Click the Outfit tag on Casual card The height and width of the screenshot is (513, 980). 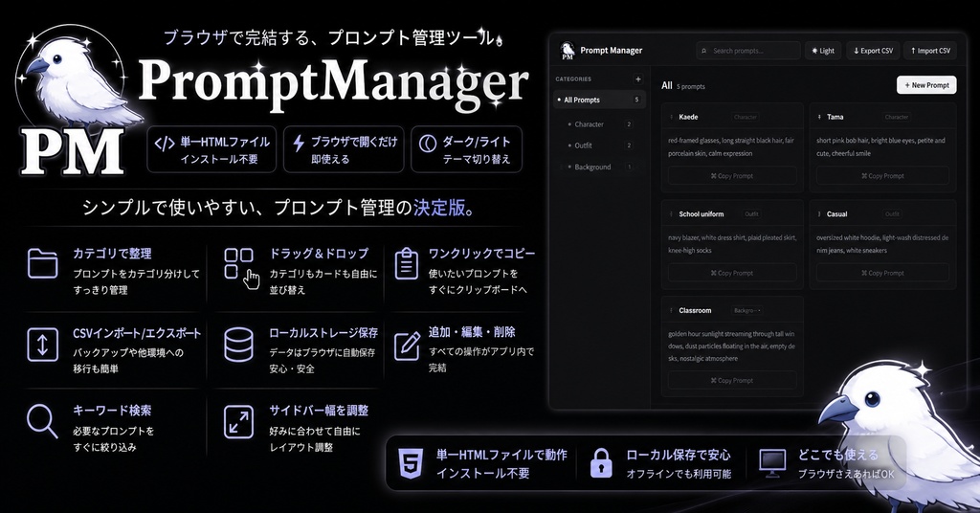pos(892,213)
